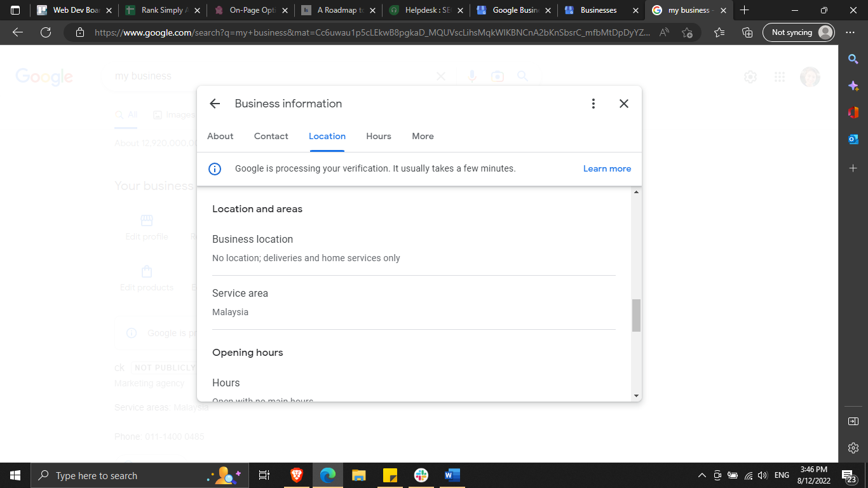
Task: Click the back arrow in Business information
Action: [x=215, y=104]
